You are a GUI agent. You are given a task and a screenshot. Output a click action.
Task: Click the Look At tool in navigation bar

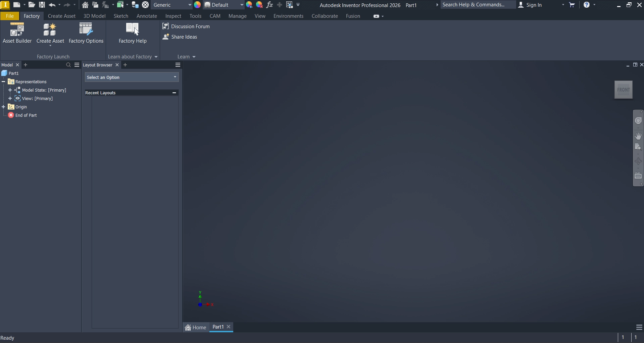(638, 176)
